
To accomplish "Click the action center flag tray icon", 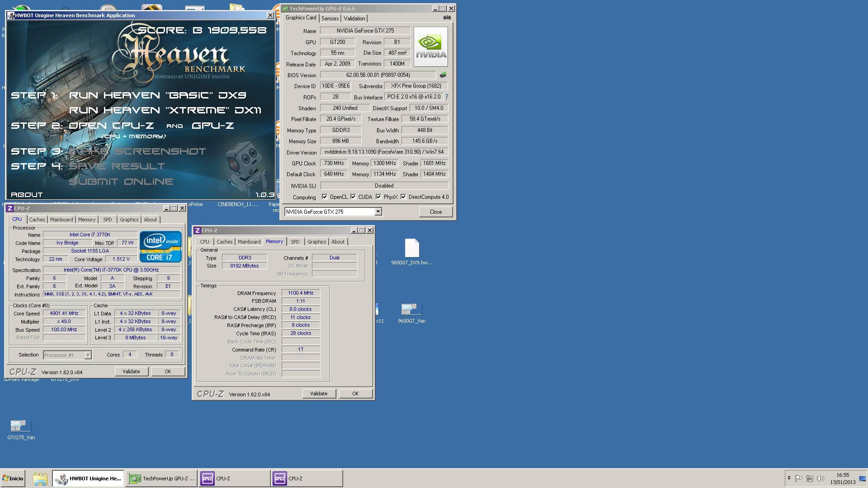I will (799, 478).
